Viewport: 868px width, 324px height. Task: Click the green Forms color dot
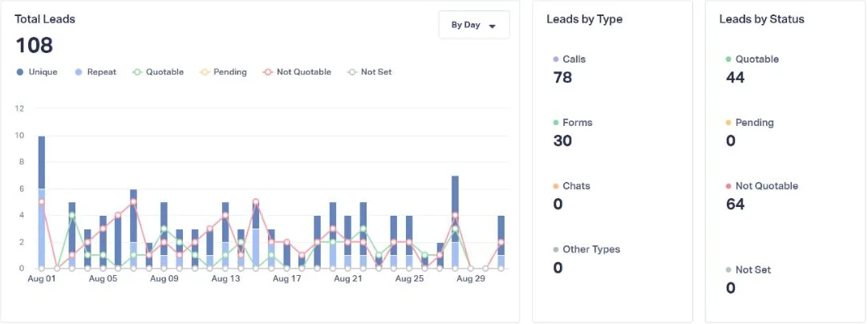556,123
